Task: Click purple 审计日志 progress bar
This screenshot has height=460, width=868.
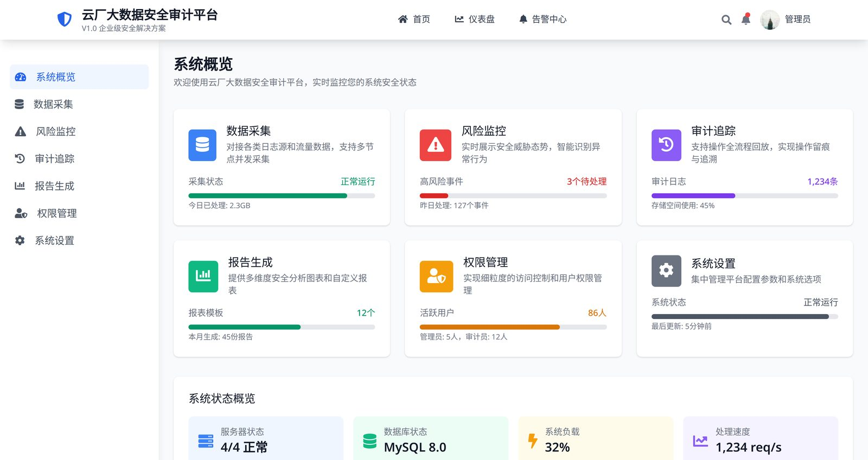Action: (745, 196)
